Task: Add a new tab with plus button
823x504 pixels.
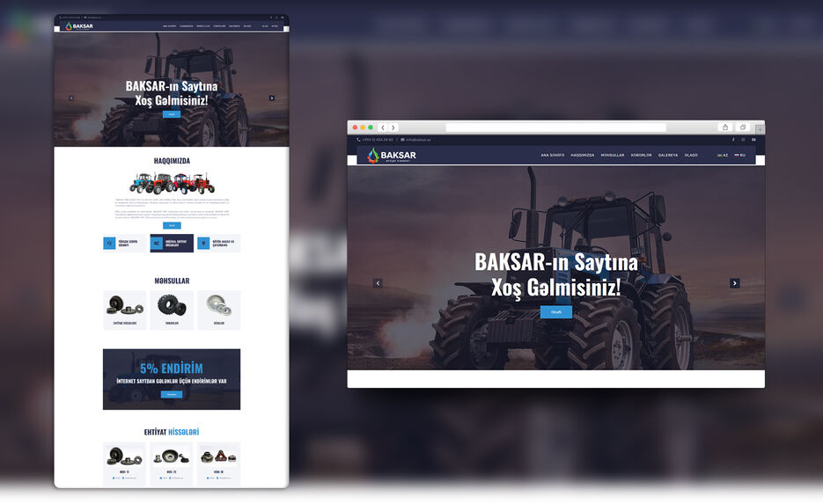Action: point(760,128)
